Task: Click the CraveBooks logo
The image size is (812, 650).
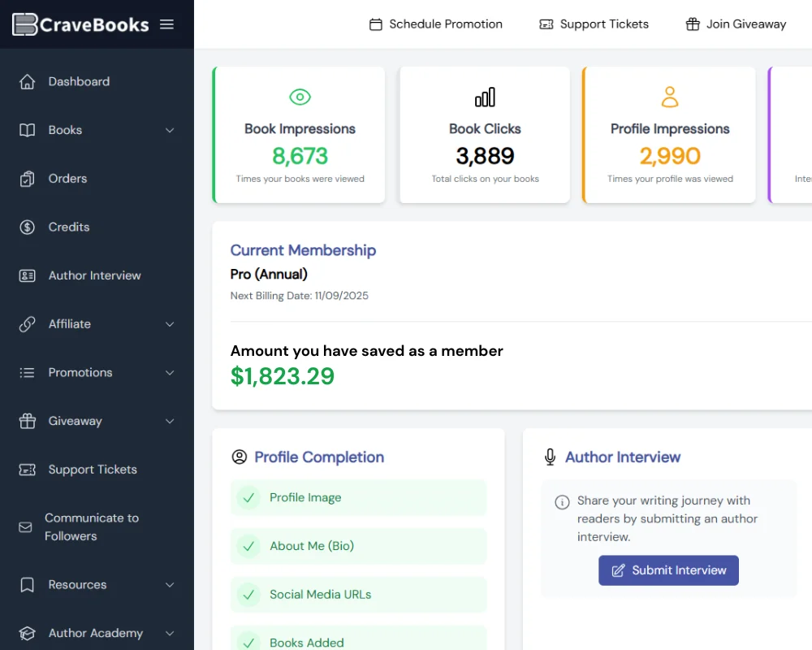Action: 80,24
